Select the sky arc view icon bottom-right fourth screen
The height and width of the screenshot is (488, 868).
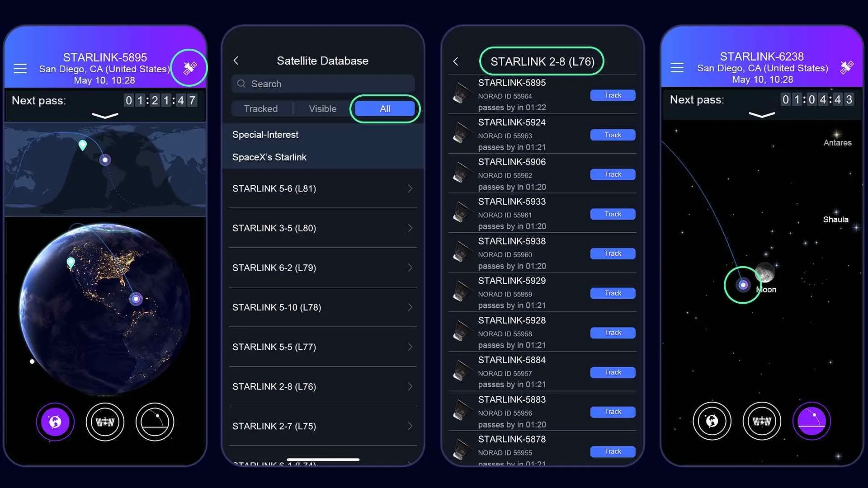(x=812, y=421)
